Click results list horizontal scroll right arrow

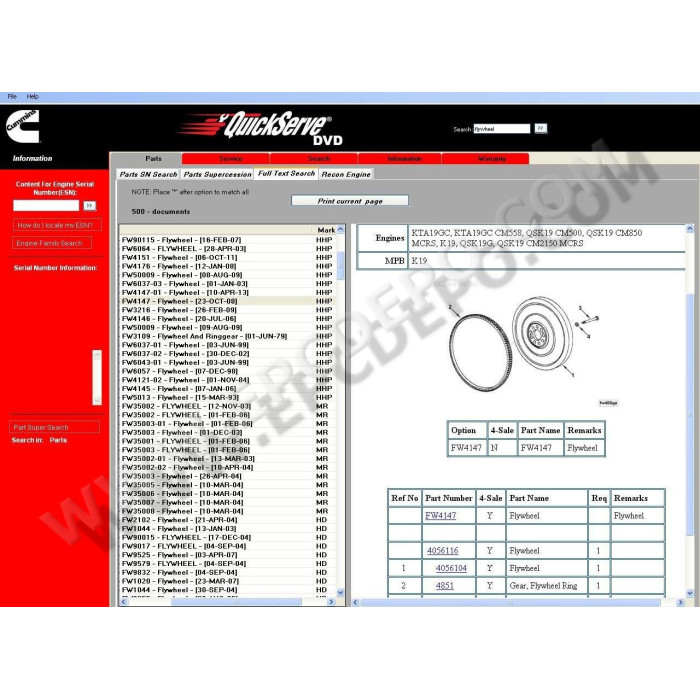point(331,602)
